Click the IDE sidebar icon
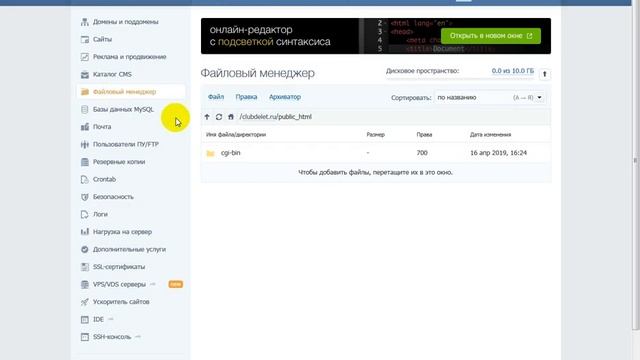Screen dimensions: 640x360 click(x=84, y=320)
